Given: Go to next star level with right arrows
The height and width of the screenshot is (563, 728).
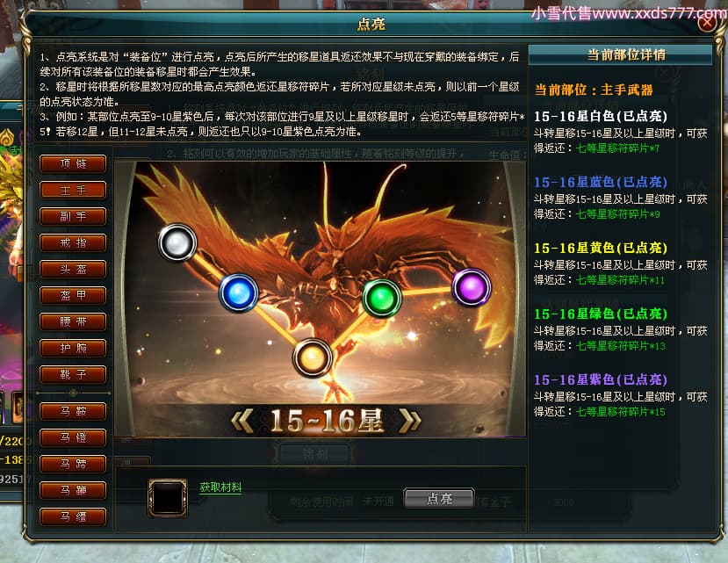Looking at the screenshot, I should 410,421.
